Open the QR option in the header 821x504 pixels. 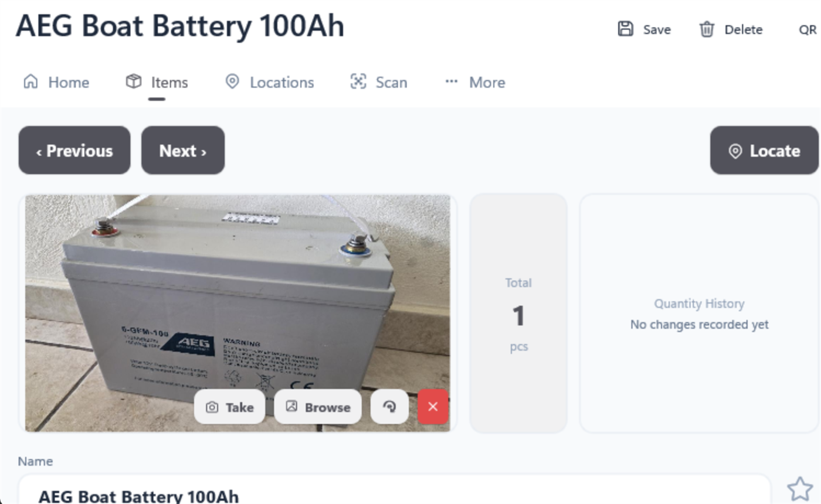(808, 29)
